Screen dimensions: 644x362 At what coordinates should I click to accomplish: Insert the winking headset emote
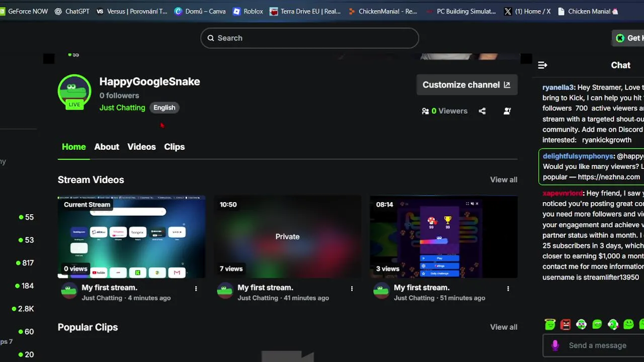tap(613, 324)
